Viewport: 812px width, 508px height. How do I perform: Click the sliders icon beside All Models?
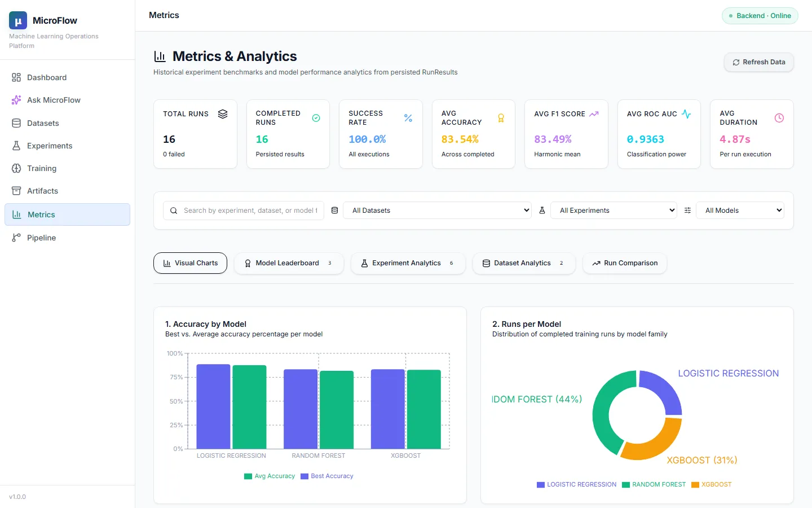pyautogui.click(x=687, y=211)
